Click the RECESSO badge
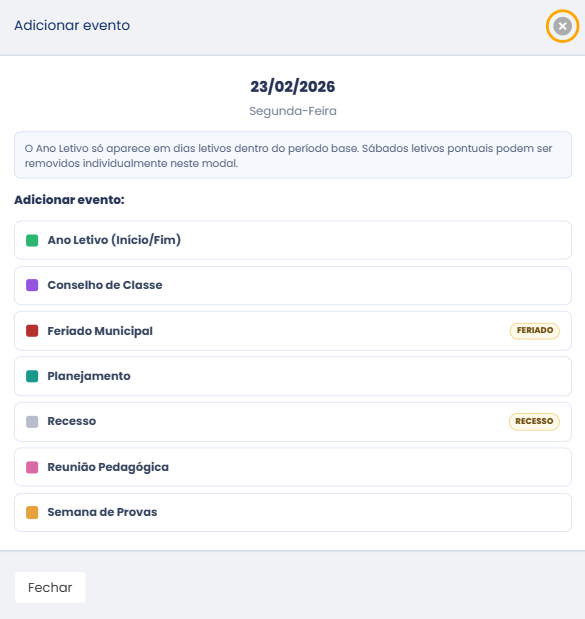The height and width of the screenshot is (619, 585). pyautogui.click(x=534, y=422)
